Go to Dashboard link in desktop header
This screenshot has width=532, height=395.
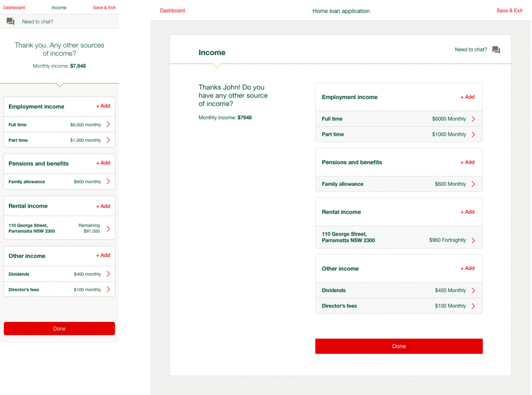(x=172, y=10)
